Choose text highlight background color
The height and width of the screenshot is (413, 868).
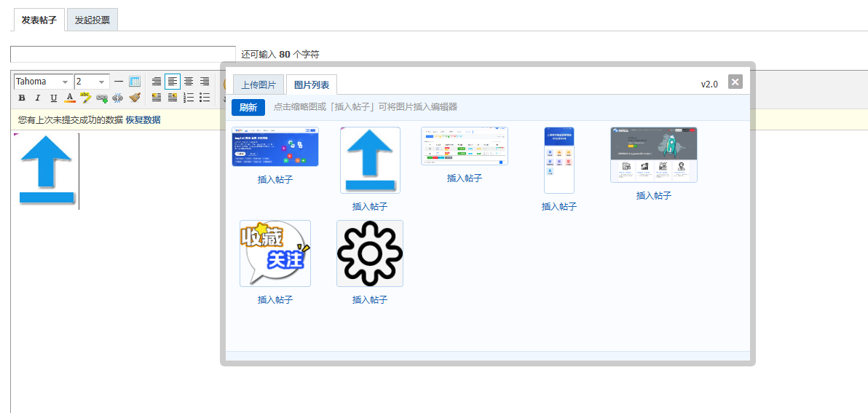[x=85, y=98]
